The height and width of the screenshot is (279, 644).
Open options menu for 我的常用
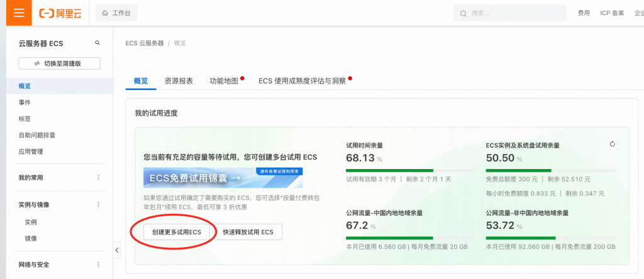[x=98, y=178]
